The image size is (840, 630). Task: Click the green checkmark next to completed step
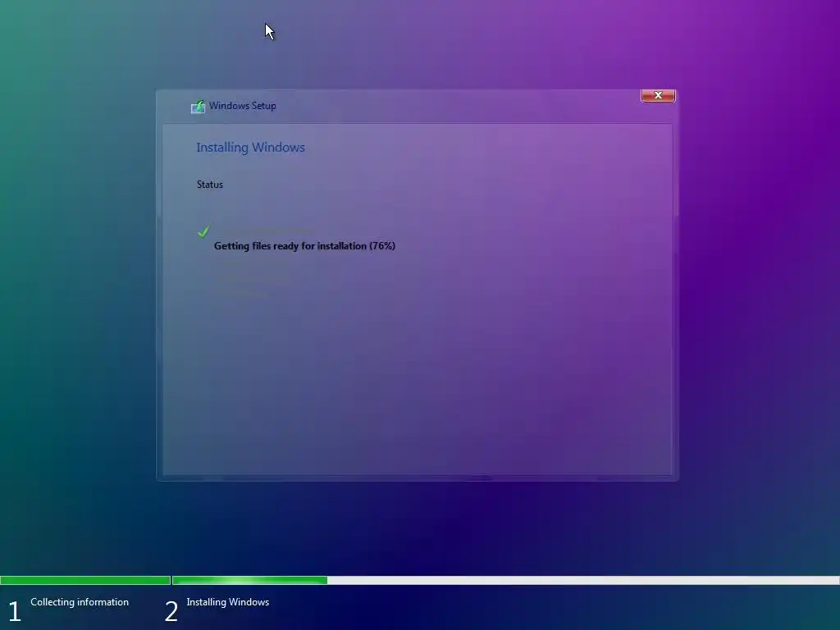pos(203,231)
